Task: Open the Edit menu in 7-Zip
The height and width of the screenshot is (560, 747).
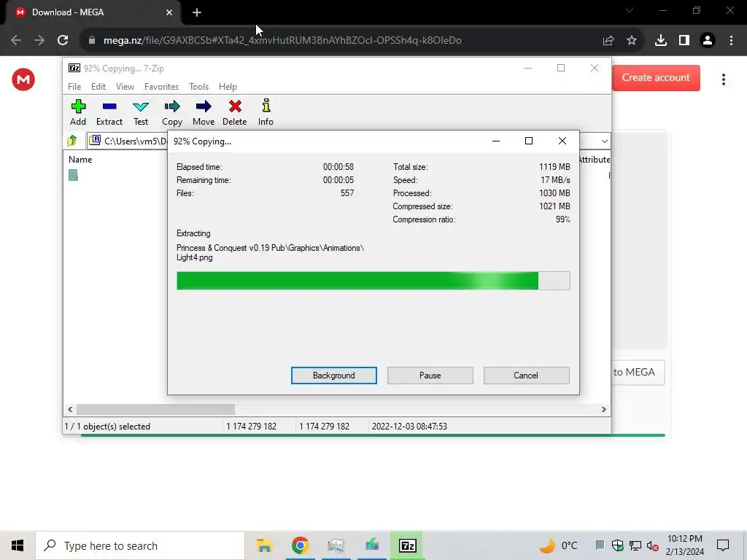Action: coord(98,87)
